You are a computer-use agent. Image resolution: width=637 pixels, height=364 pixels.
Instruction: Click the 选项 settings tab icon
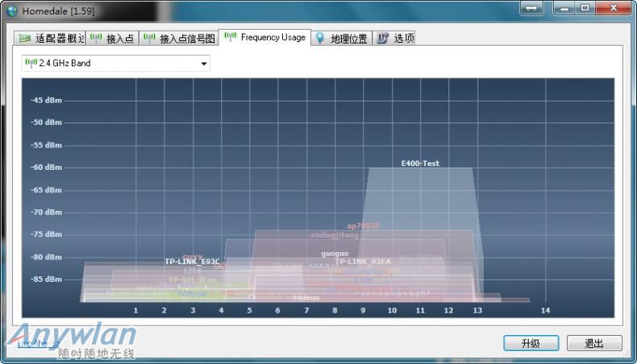point(383,38)
